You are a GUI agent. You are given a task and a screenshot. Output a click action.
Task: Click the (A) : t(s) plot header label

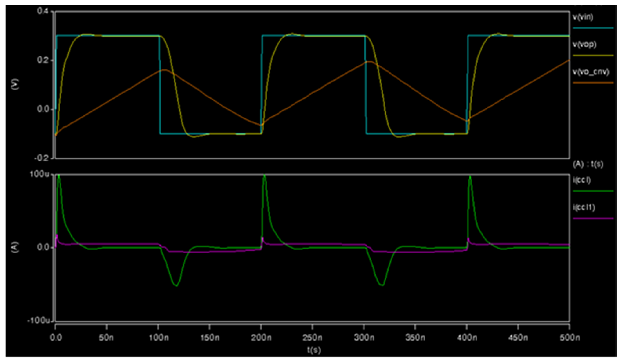(x=588, y=164)
